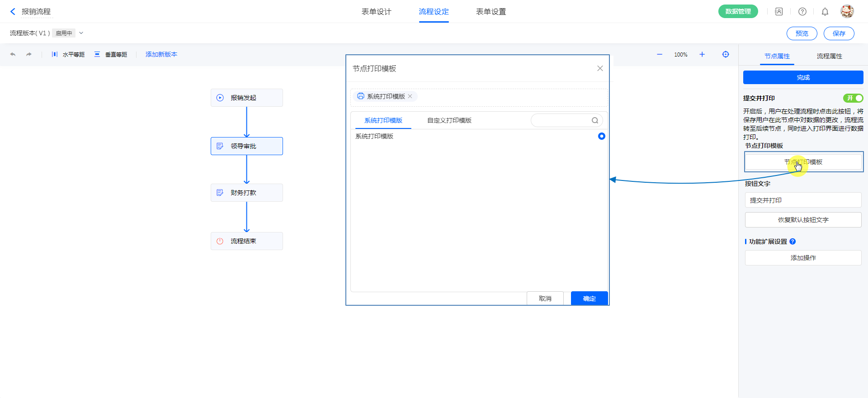Zoom out with the minus icon
This screenshot has width=868, height=398.
point(660,54)
